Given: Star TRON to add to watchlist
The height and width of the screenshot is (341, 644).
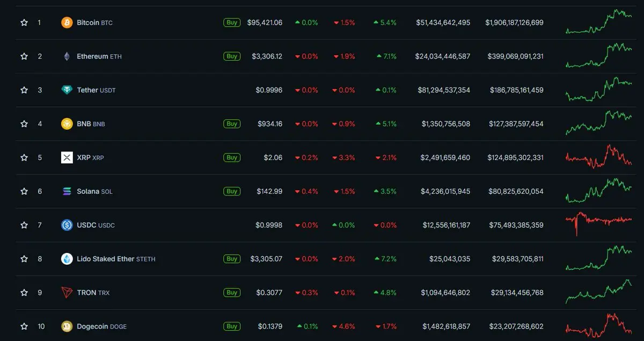Looking at the screenshot, I should [x=24, y=293].
